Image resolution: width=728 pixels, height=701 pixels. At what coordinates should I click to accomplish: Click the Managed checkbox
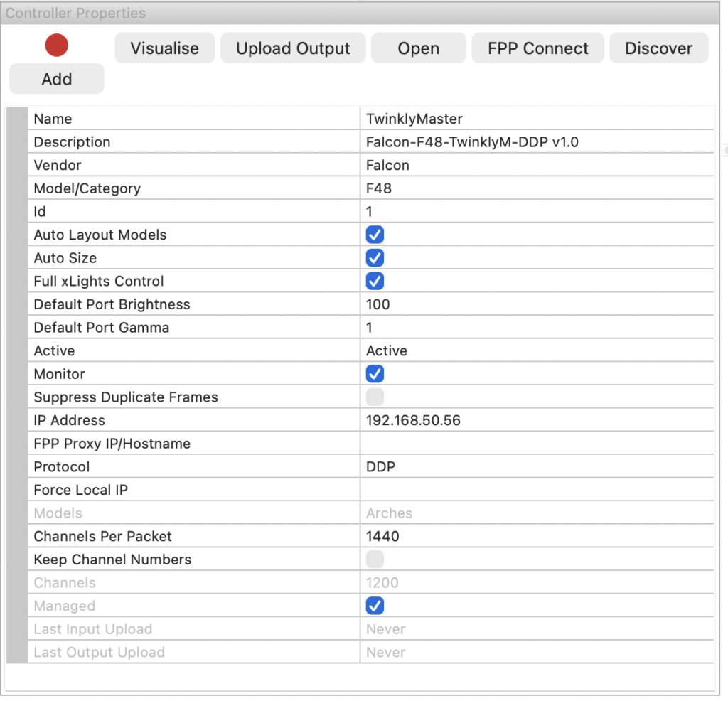375,606
